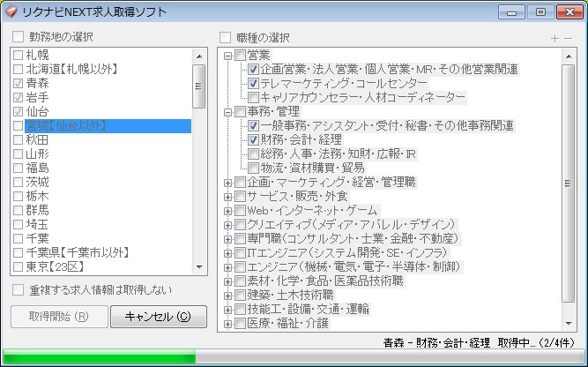This screenshot has width=588, height=367.
Task: Check 北海道【札幌以外】 checkbox
Action: [x=18, y=69]
